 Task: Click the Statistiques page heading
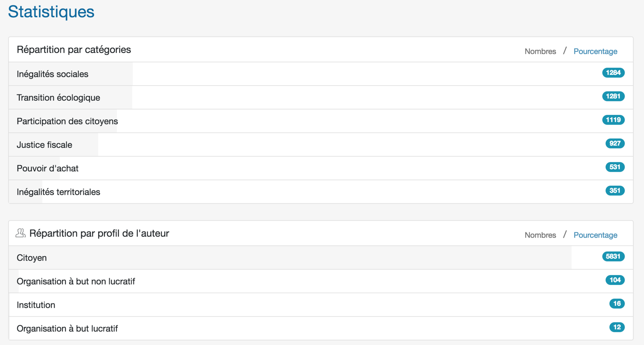(x=51, y=12)
